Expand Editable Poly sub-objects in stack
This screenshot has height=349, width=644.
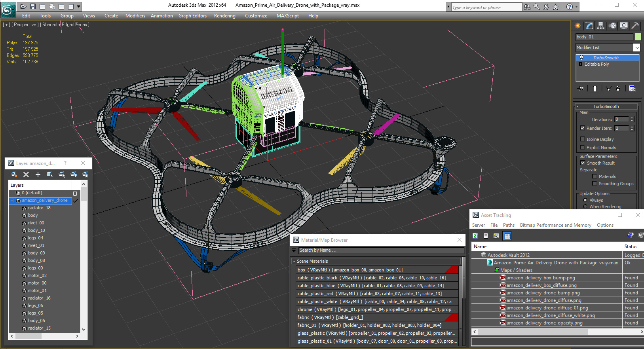pyautogui.click(x=581, y=64)
